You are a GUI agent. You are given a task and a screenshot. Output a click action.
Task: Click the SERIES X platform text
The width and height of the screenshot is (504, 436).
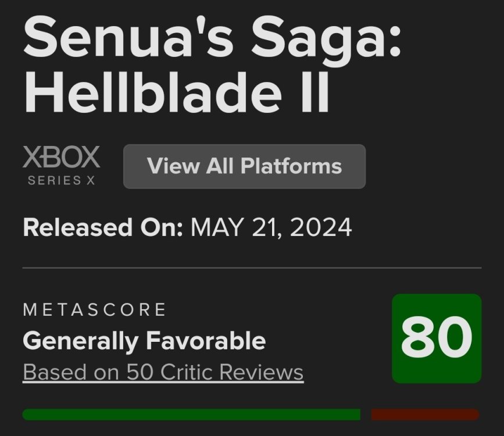click(x=61, y=180)
